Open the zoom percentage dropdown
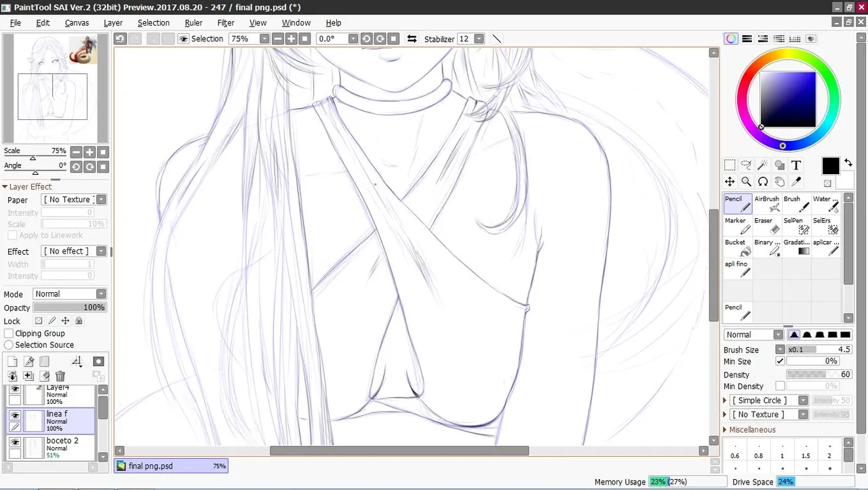868x490 pixels. (x=264, y=39)
